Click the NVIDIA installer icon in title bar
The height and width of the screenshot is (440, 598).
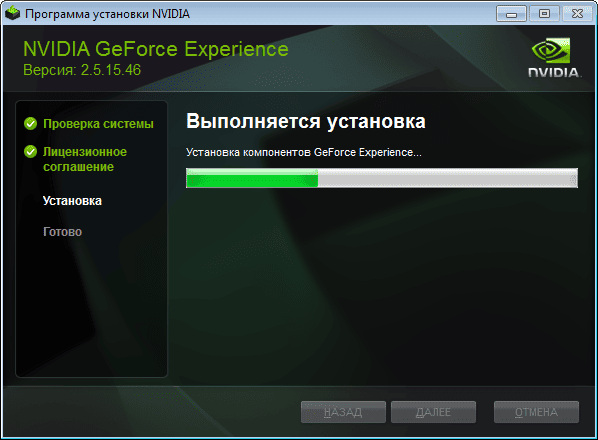pyautogui.click(x=13, y=14)
